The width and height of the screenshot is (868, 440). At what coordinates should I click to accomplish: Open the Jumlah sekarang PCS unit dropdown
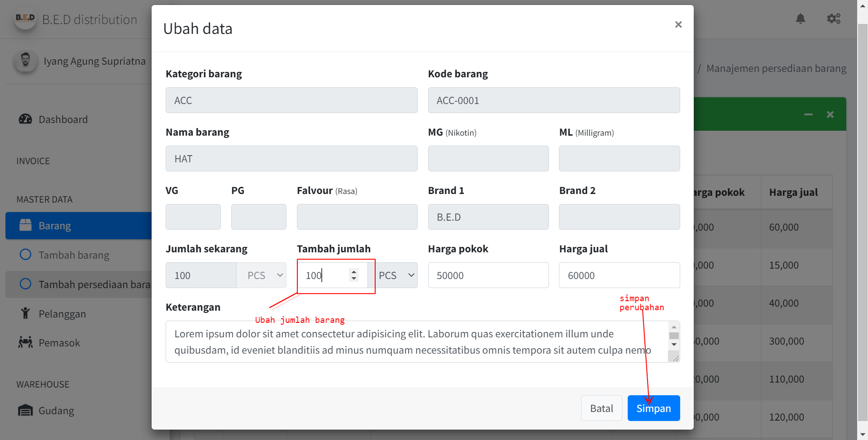[x=262, y=275]
